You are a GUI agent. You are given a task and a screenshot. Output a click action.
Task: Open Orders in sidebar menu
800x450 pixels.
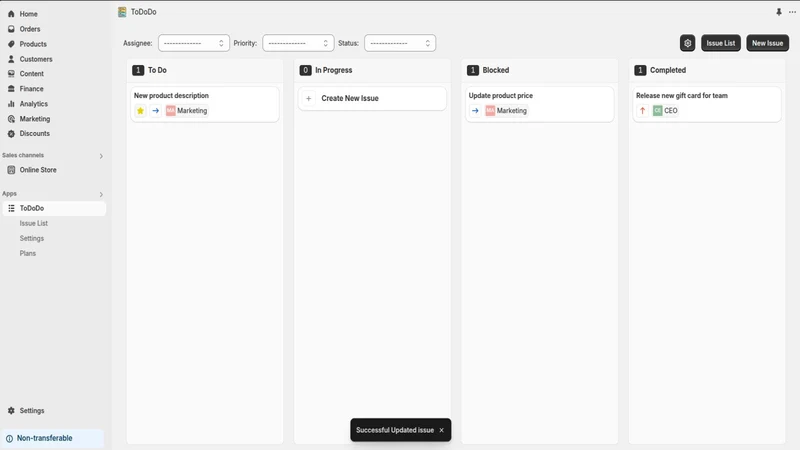tap(30, 29)
